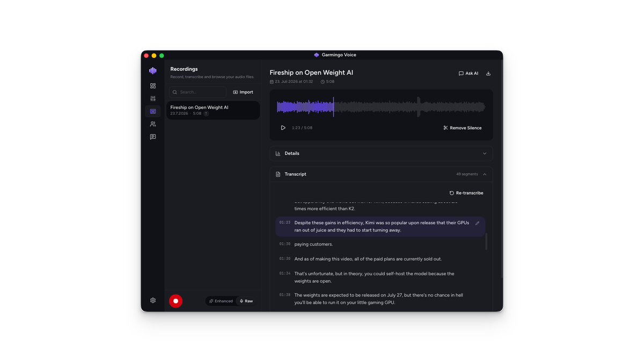This screenshot has width=644, height=362.
Task: Click the 'paying customers.' segment text
Action: click(x=313, y=244)
